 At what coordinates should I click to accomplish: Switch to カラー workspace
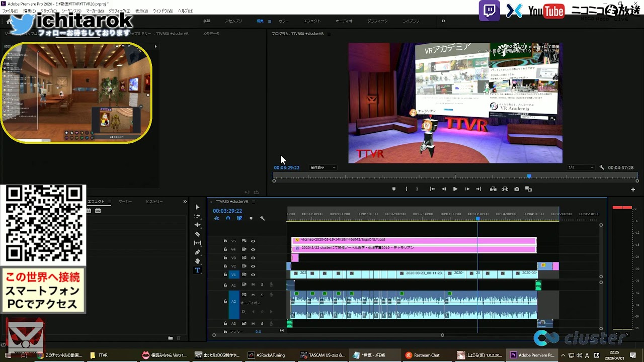(x=283, y=21)
